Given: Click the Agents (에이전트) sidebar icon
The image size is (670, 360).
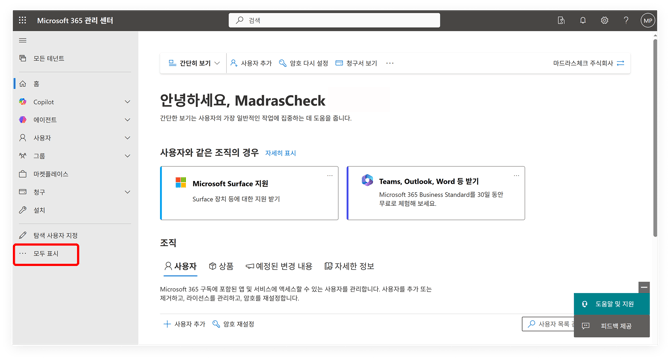Looking at the screenshot, I should [23, 120].
